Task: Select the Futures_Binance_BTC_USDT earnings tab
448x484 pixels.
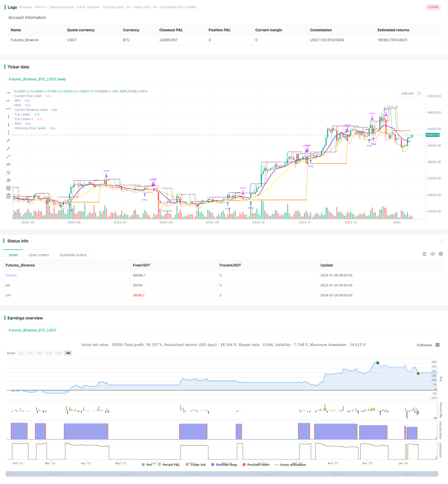Action: [x=33, y=330]
